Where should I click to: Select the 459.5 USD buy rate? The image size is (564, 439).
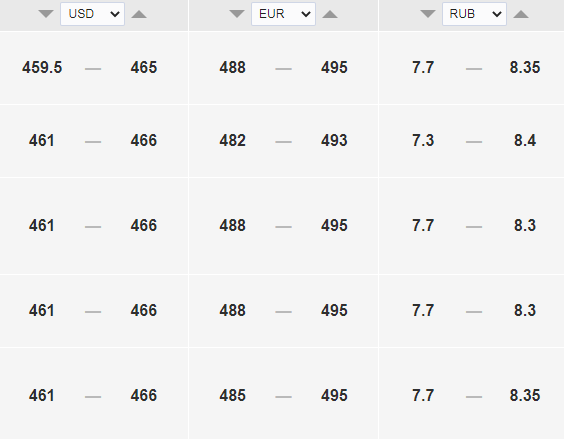(42, 68)
